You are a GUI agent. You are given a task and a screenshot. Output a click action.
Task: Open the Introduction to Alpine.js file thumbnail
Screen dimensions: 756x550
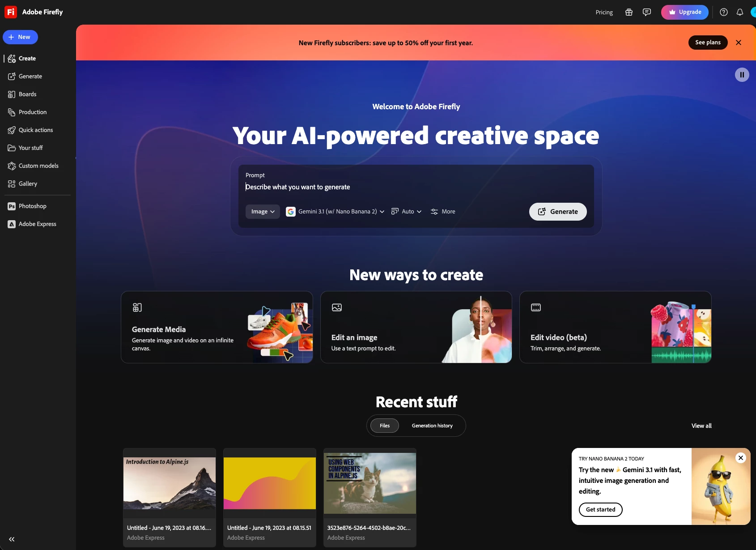pyautogui.click(x=170, y=483)
